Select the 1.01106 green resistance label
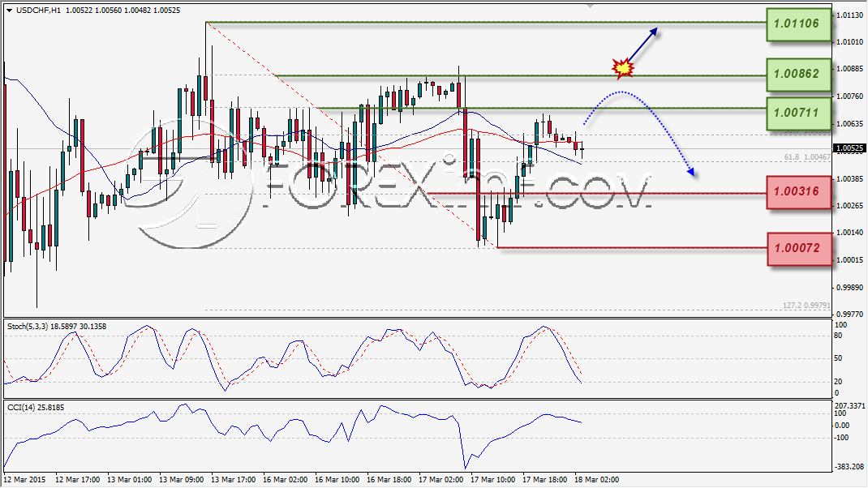 [x=799, y=24]
